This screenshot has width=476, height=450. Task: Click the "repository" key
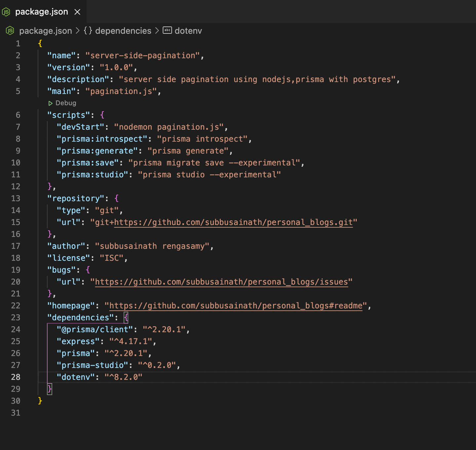76,198
